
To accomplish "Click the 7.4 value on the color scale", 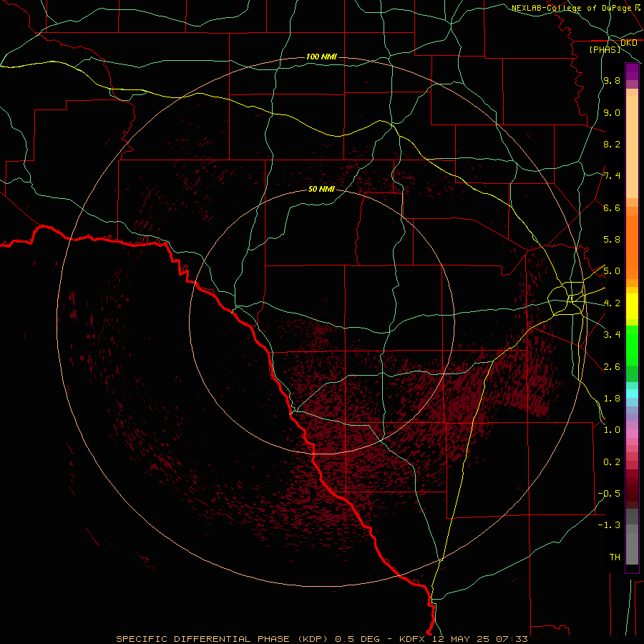I will pyautogui.click(x=612, y=176).
